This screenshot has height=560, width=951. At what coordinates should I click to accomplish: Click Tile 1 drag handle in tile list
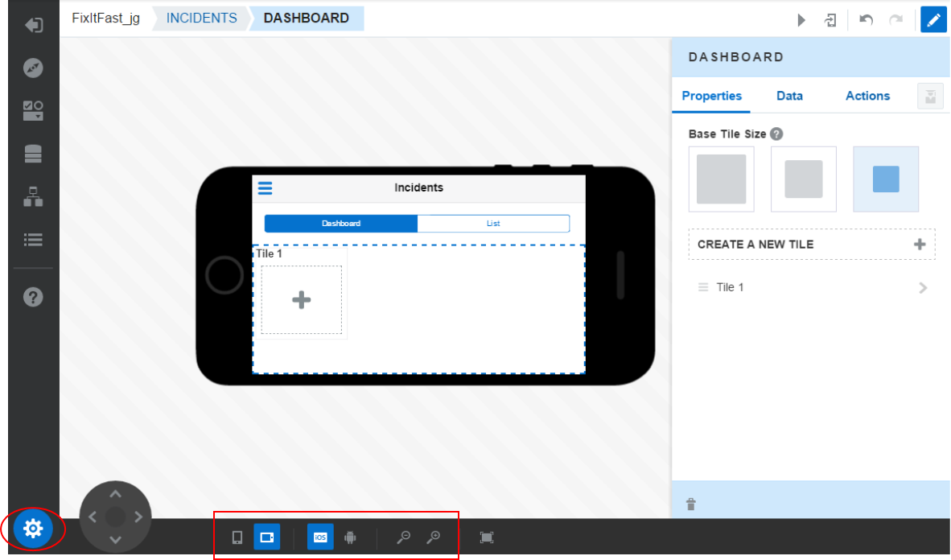[703, 287]
